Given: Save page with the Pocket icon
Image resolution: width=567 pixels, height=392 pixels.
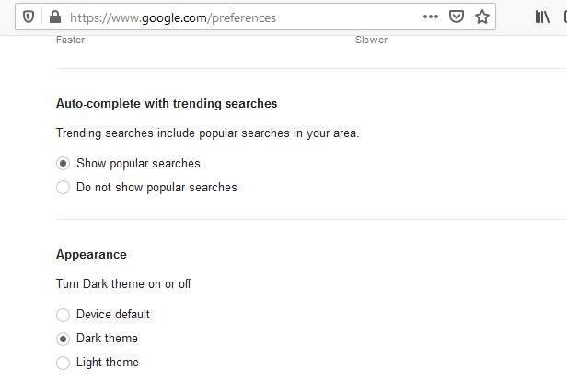Looking at the screenshot, I should (457, 17).
